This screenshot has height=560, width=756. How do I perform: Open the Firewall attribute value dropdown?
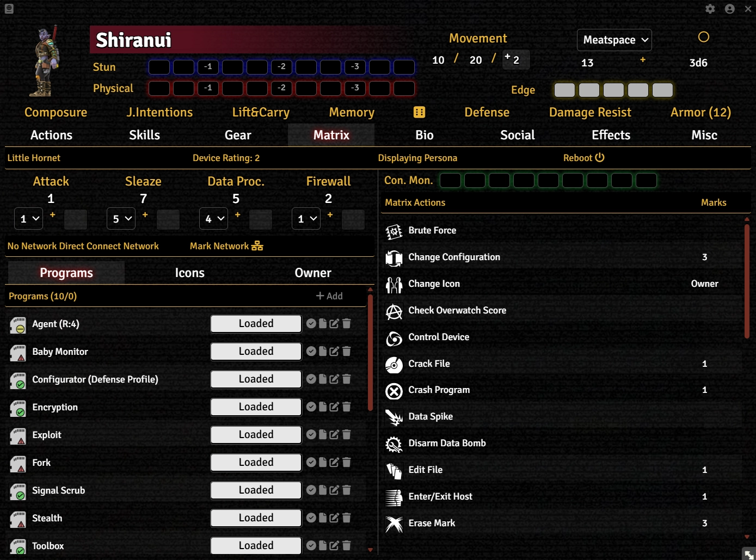click(x=306, y=219)
